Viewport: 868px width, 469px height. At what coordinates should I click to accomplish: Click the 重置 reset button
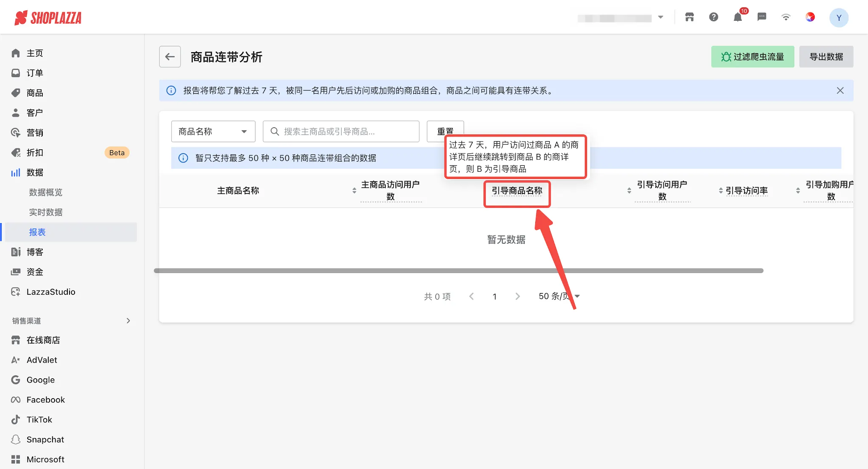(445, 131)
